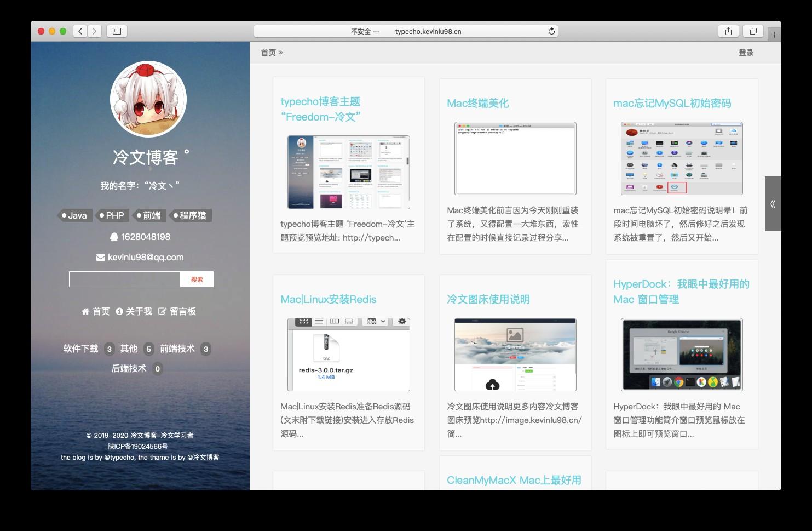The image size is (812, 531).
Task: Click the HyperDock window preview thumbnail
Action: pos(682,355)
